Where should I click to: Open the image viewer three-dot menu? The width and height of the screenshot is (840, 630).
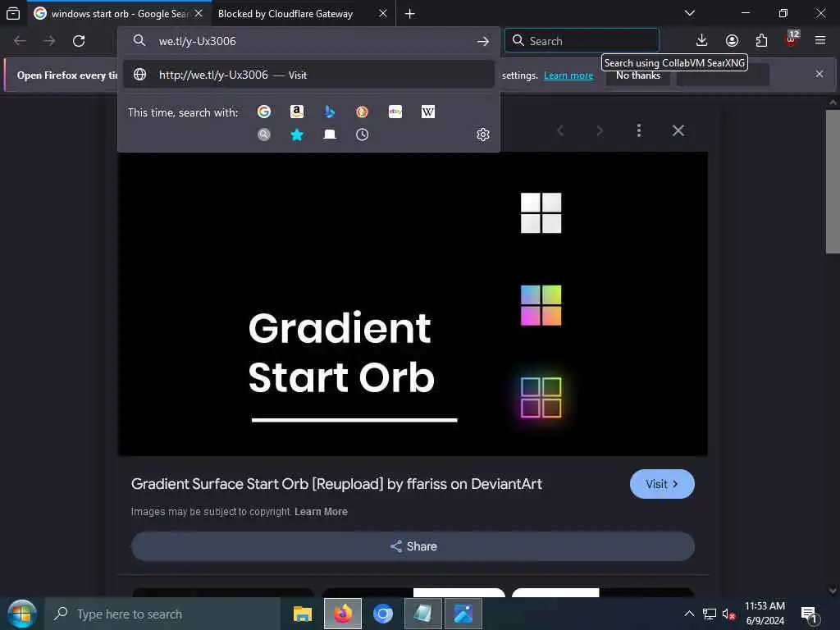(638, 130)
